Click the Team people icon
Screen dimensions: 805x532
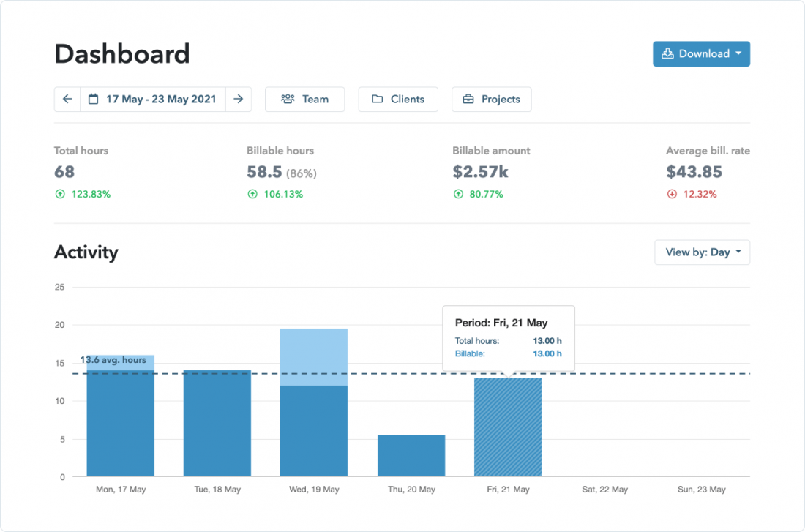click(288, 99)
